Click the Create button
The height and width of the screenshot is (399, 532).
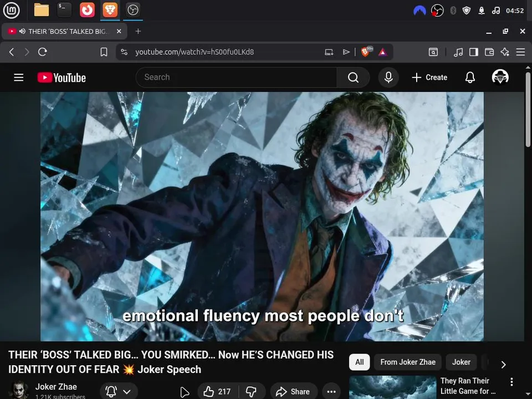click(429, 78)
